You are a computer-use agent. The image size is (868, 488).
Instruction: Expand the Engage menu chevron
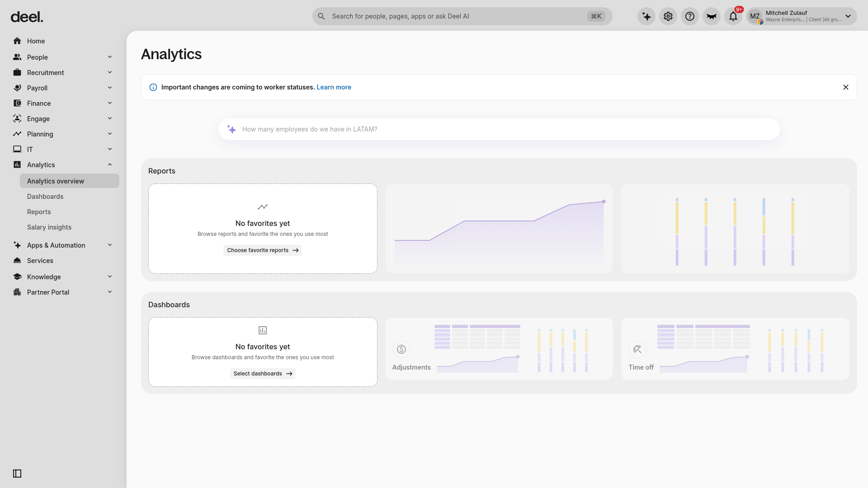coord(110,118)
